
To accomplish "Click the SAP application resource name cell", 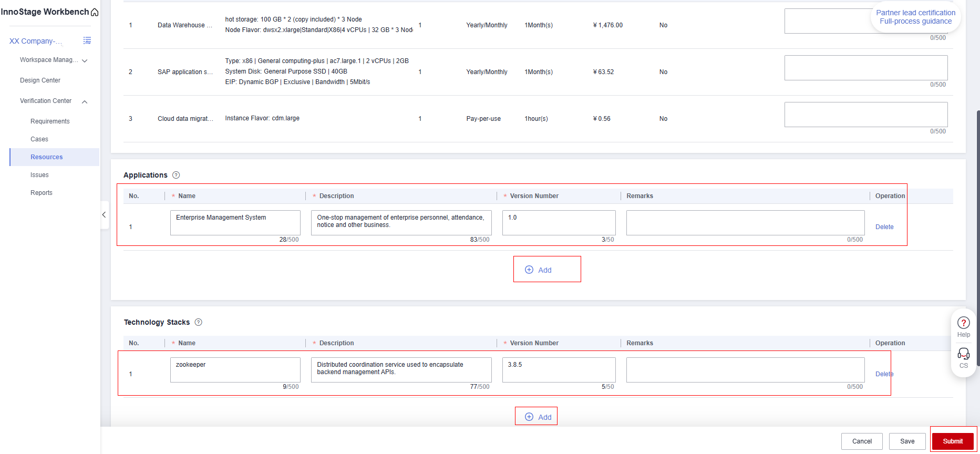I will [185, 72].
